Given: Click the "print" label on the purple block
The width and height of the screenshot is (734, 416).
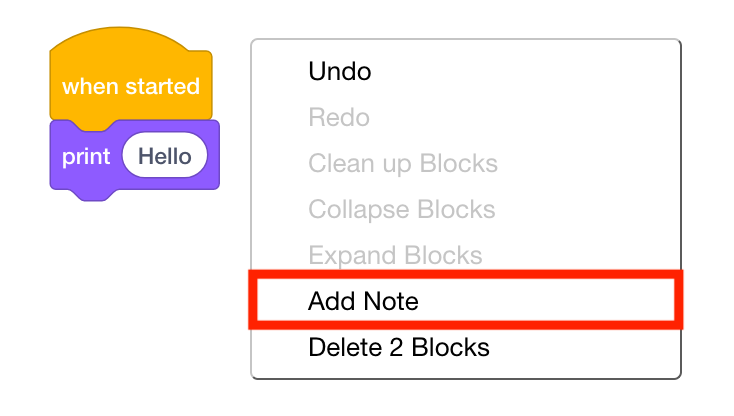Looking at the screenshot, I should pyautogui.click(x=86, y=157).
